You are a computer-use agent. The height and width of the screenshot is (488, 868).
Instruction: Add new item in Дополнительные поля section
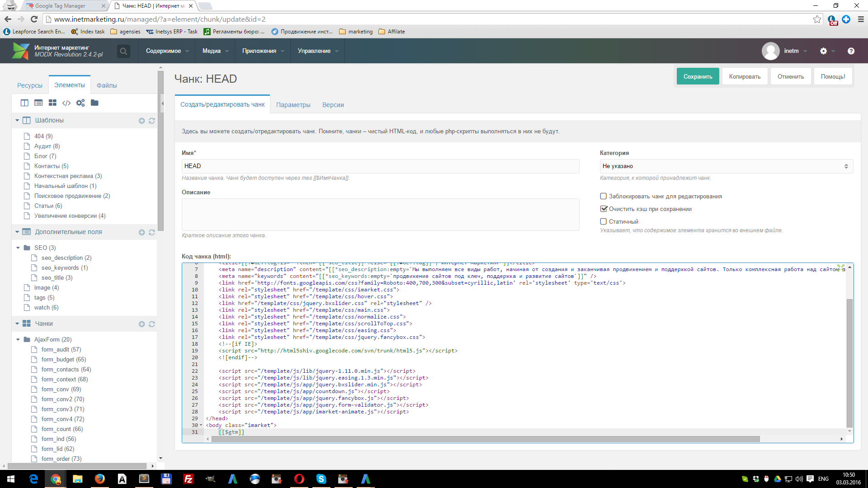pyautogui.click(x=142, y=232)
